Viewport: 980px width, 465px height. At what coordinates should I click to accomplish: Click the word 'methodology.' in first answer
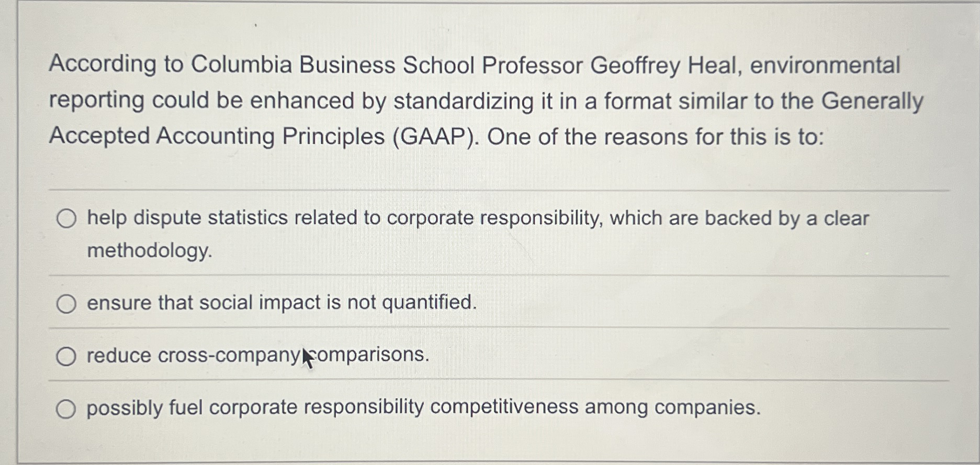(150, 250)
